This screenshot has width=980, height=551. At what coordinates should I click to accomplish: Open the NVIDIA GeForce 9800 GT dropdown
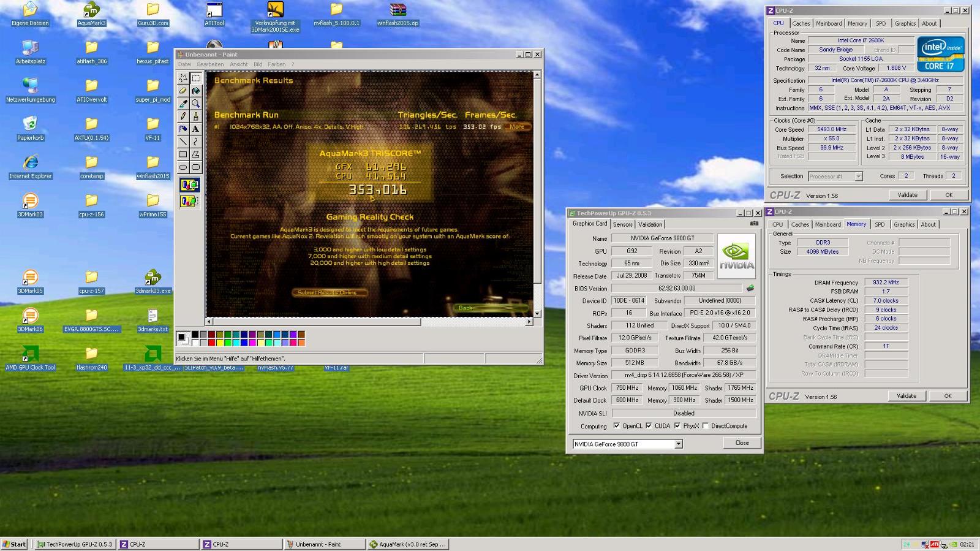coord(678,444)
